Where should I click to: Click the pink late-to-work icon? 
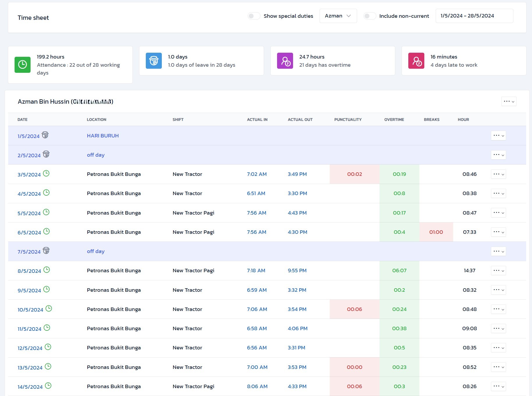coord(416,61)
